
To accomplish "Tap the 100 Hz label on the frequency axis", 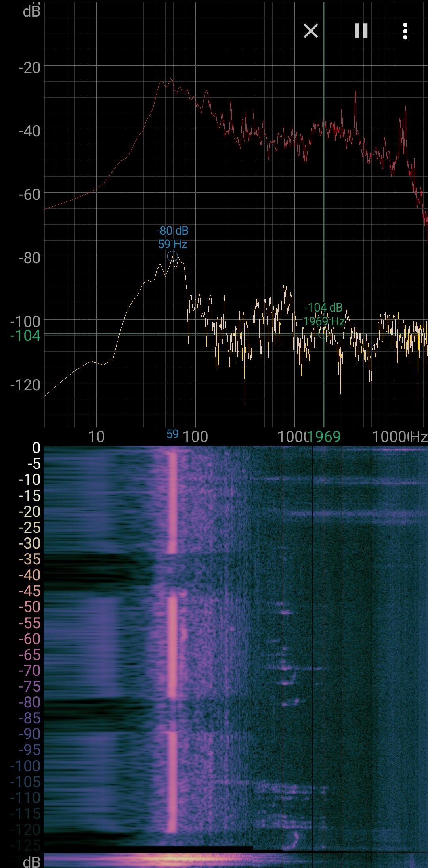I will tap(195, 437).
